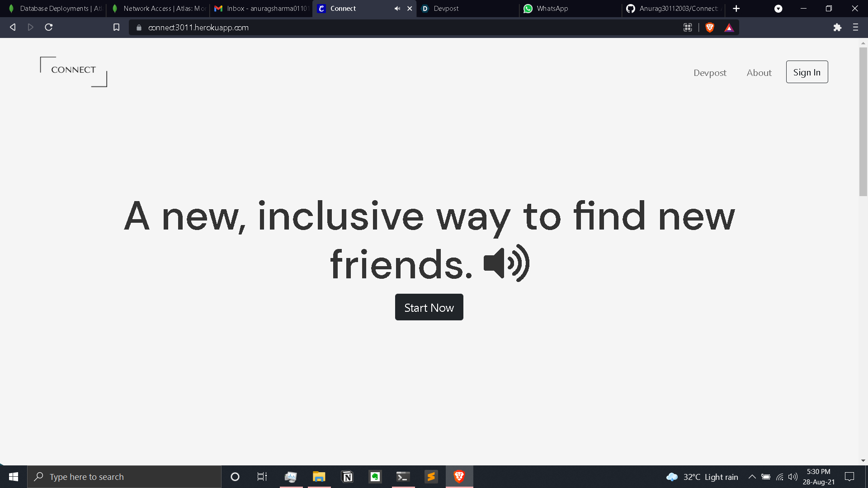Click the Brave Rewards triangle icon
Viewport: 868px width, 488px height.
[x=729, y=28]
